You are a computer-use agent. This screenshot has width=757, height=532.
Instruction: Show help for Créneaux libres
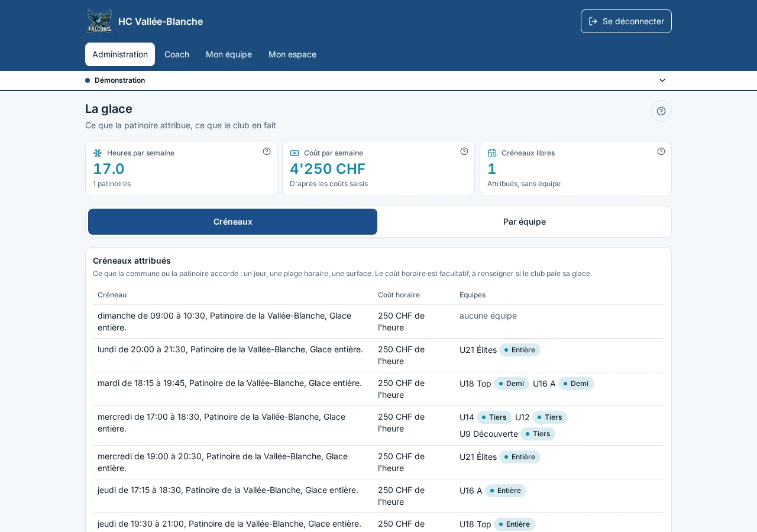click(x=661, y=151)
